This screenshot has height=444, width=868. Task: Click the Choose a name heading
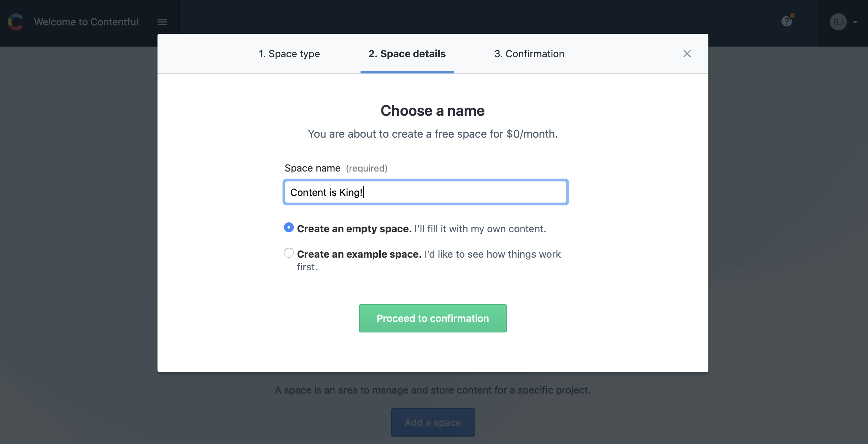click(x=433, y=111)
